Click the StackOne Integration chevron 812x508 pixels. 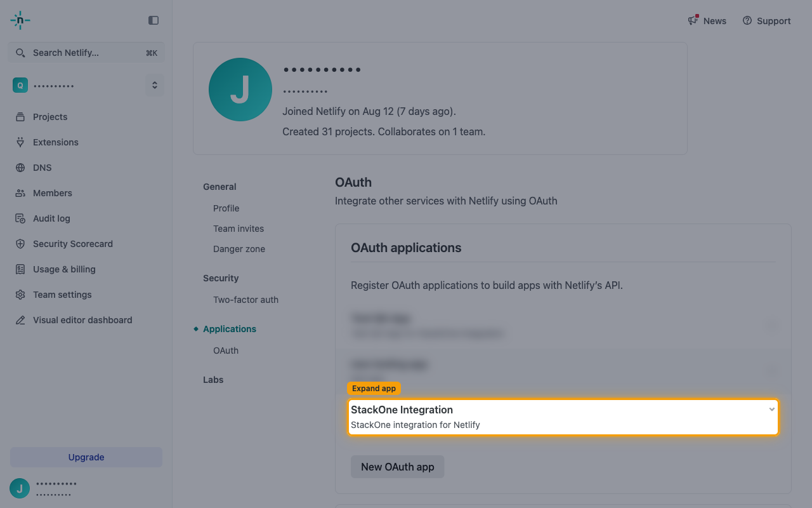click(772, 410)
